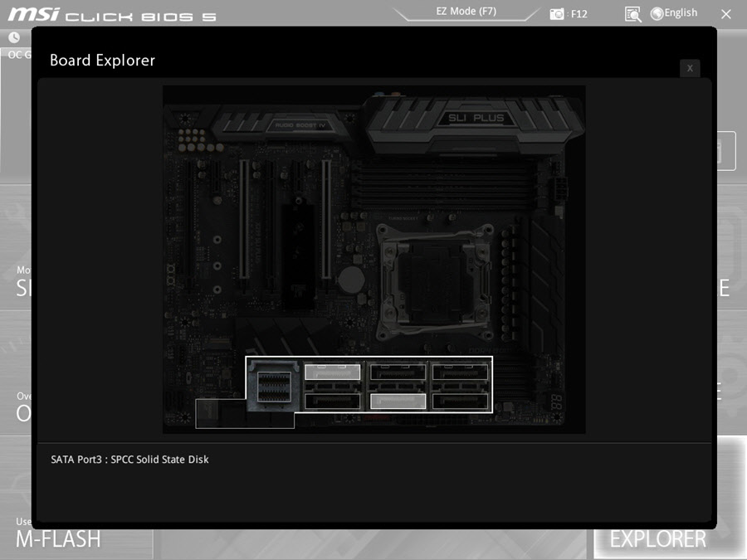The height and width of the screenshot is (560, 747).
Task: Click the clock icon behind the dialog
Action: click(x=14, y=37)
